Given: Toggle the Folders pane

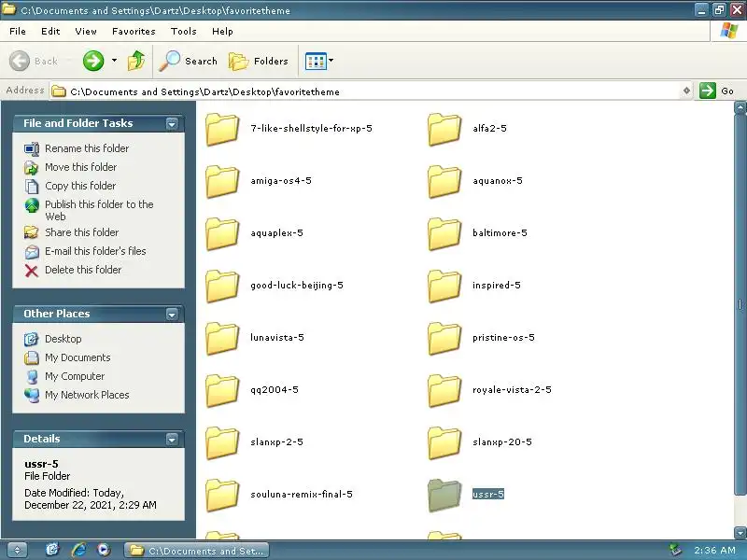Looking at the screenshot, I should (259, 61).
